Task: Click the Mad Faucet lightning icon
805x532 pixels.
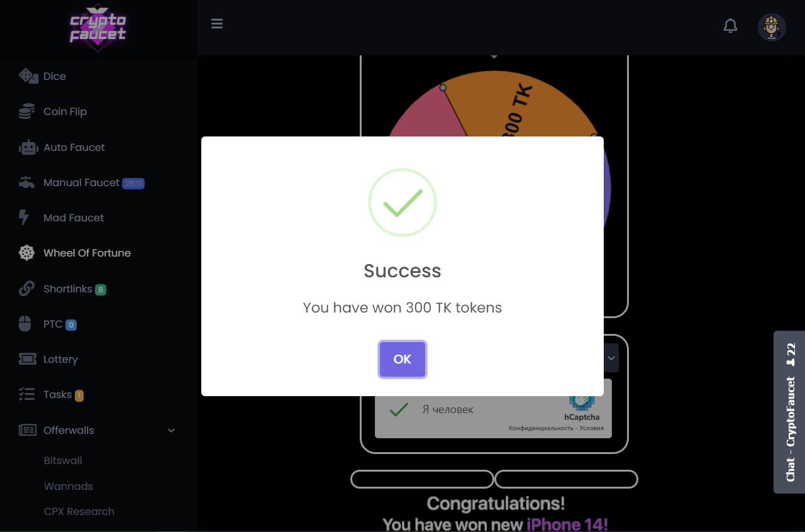Action: (24, 218)
